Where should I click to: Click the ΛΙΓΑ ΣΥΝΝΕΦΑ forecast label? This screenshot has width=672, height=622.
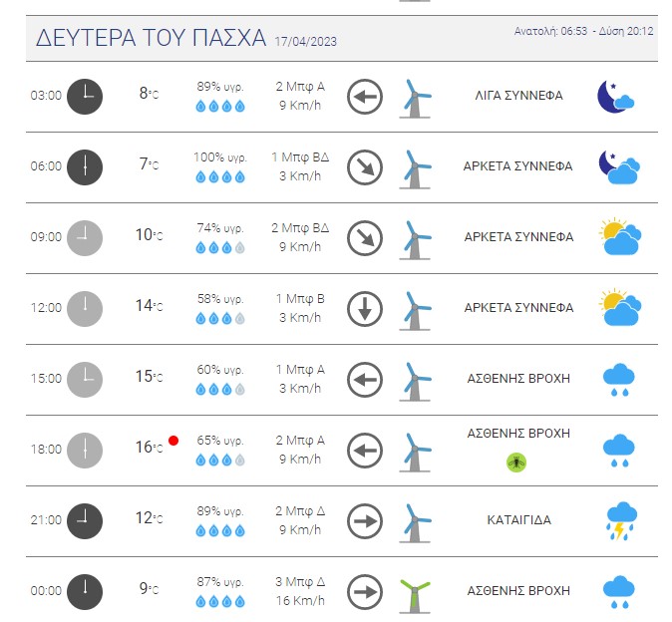(519, 96)
